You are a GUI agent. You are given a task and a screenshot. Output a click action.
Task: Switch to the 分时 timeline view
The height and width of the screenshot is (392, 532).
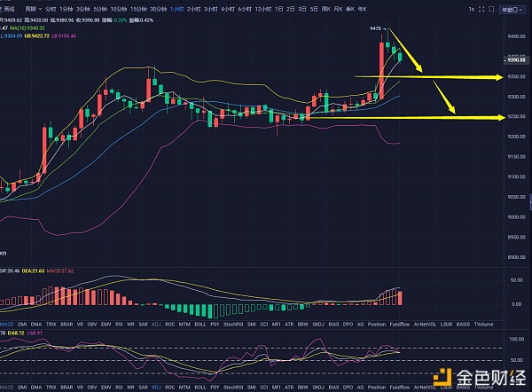coord(51,9)
